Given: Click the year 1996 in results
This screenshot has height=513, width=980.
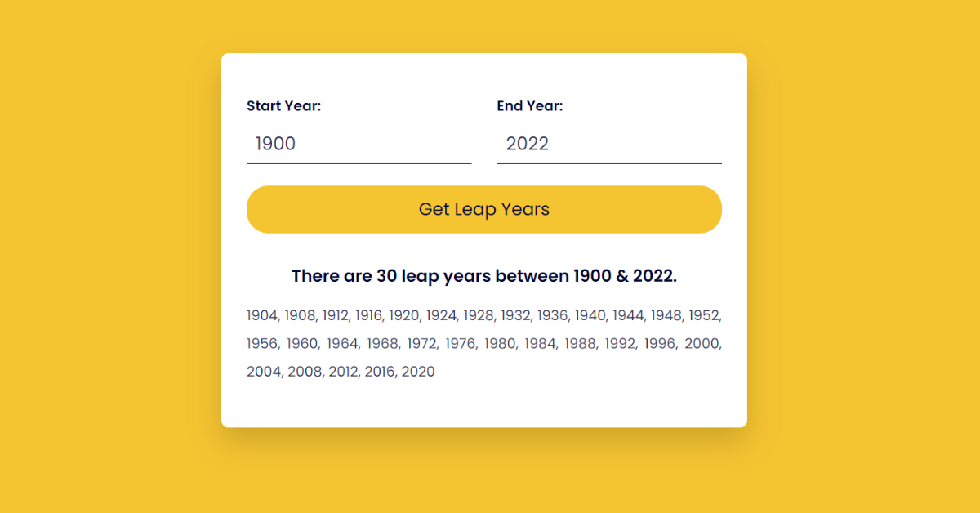Looking at the screenshot, I should pos(661,344).
